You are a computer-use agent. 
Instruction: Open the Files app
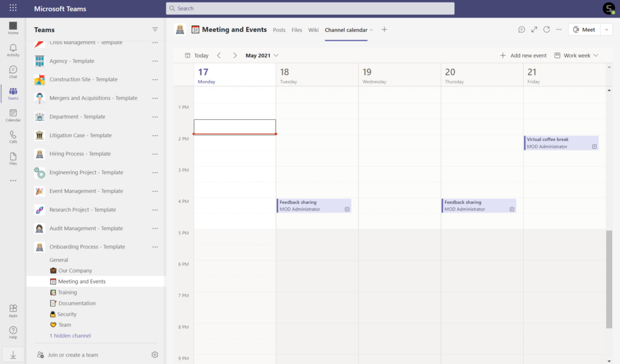pos(13,158)
